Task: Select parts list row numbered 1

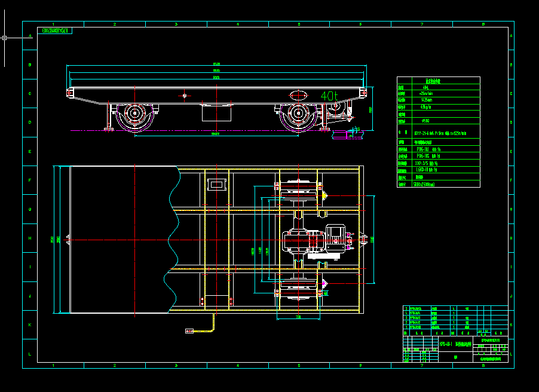Action: [x=455, y=327]
